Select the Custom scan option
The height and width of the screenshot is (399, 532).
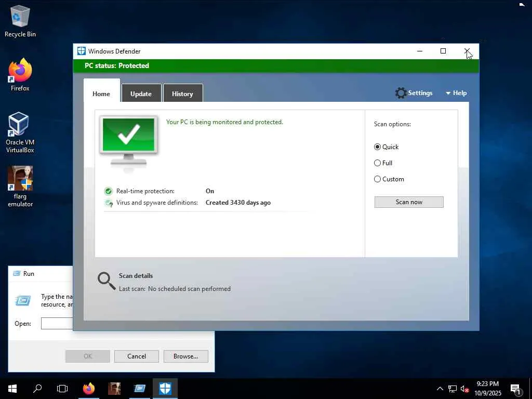pos(389,179)
